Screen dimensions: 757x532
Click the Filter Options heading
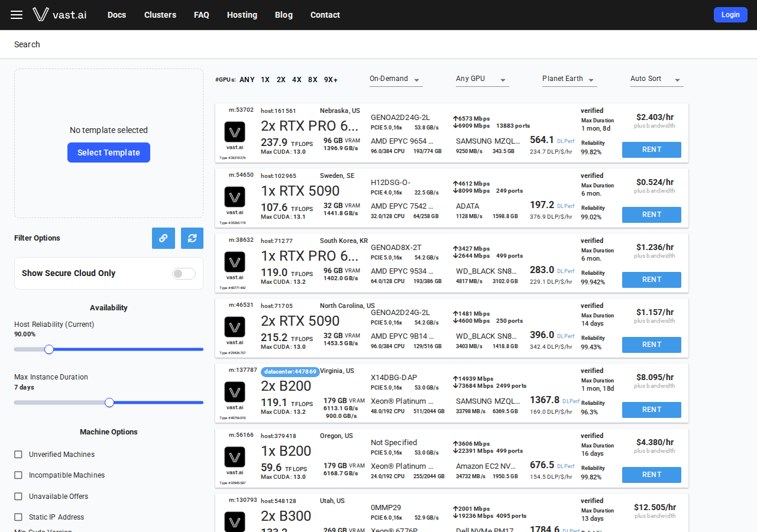tap(37, 238)
